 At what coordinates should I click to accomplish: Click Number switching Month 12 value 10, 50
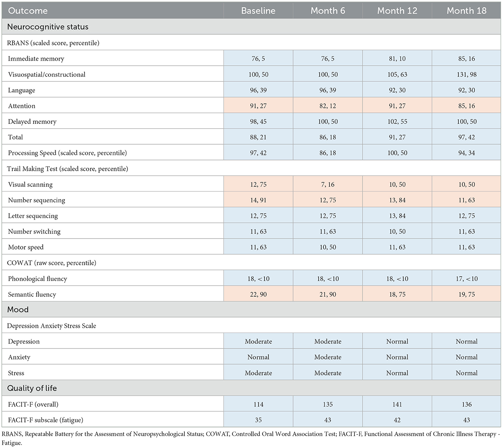(x=397, y=232)
